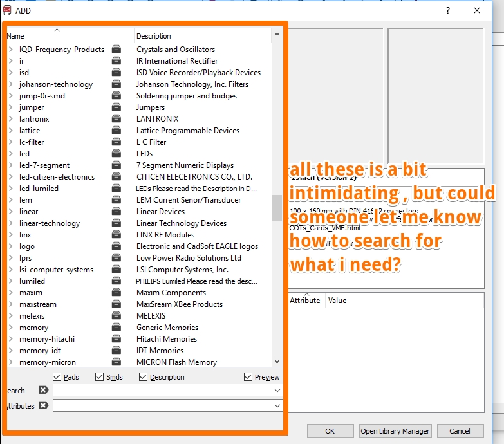Sort list by Name column header
This screenshot has height=444, width=504.
coord(57,35)
